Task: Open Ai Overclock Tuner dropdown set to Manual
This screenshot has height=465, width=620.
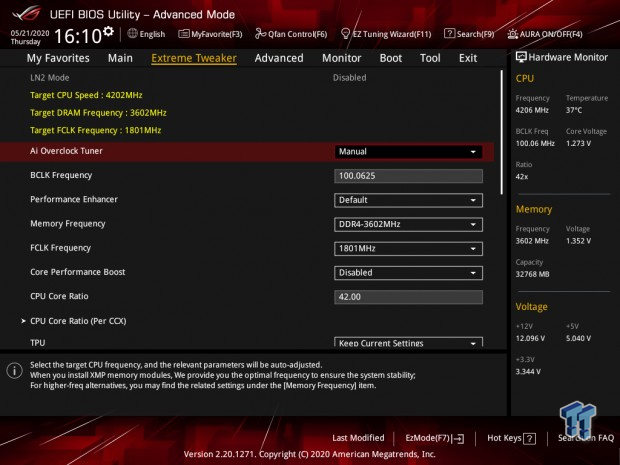Action: click(408, 152)
